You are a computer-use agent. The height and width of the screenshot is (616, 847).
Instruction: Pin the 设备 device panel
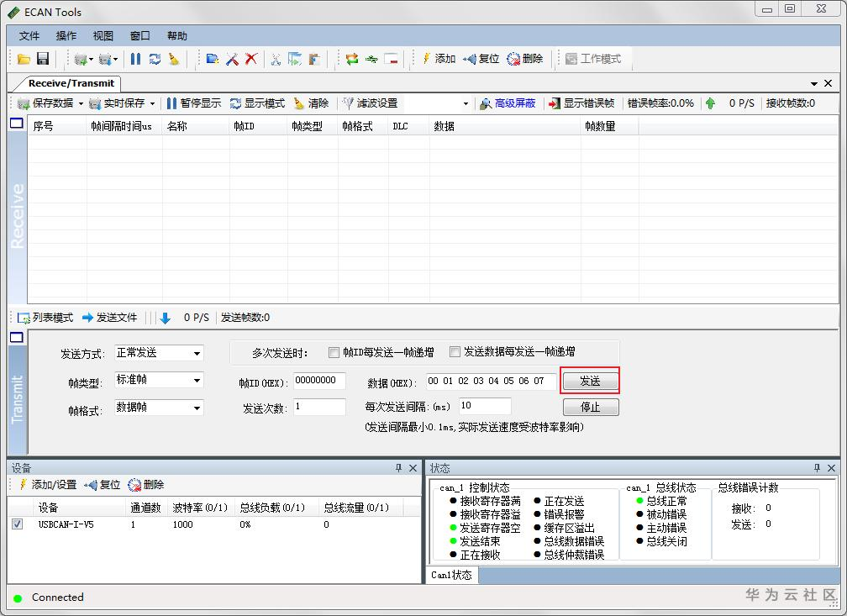coord(398,468)
